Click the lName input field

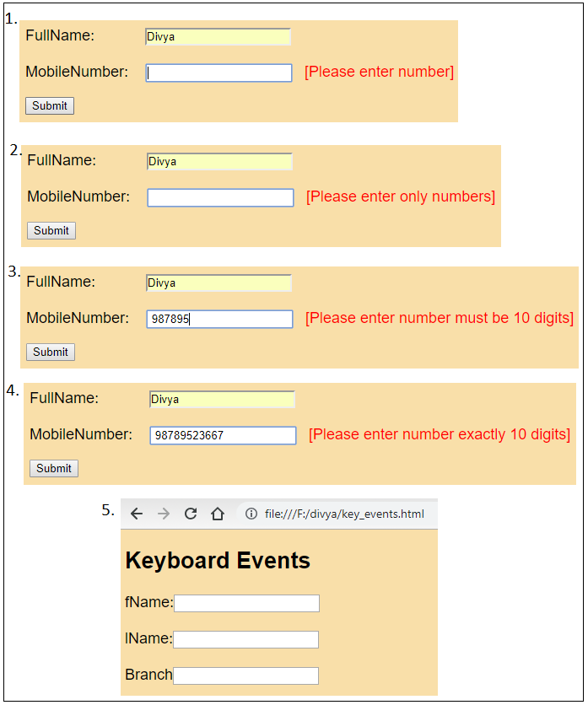click(246, 639)
